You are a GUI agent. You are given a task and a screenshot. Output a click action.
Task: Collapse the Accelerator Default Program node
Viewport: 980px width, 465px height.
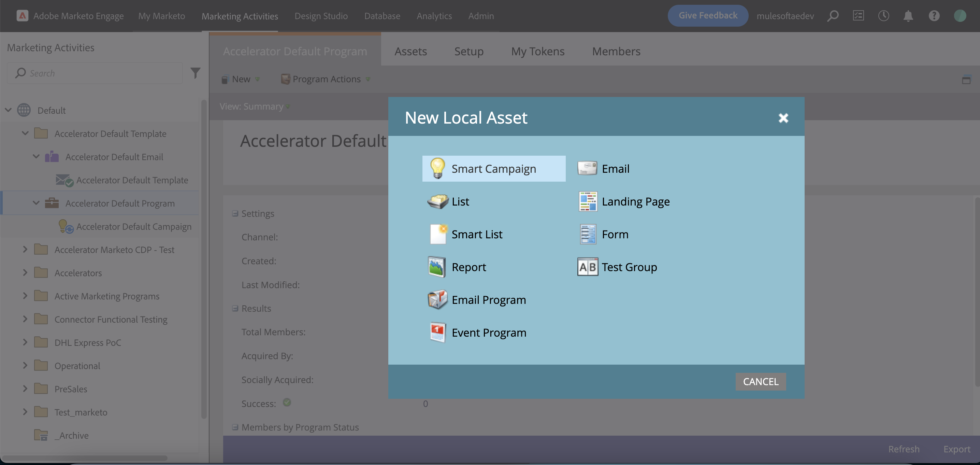36,203
